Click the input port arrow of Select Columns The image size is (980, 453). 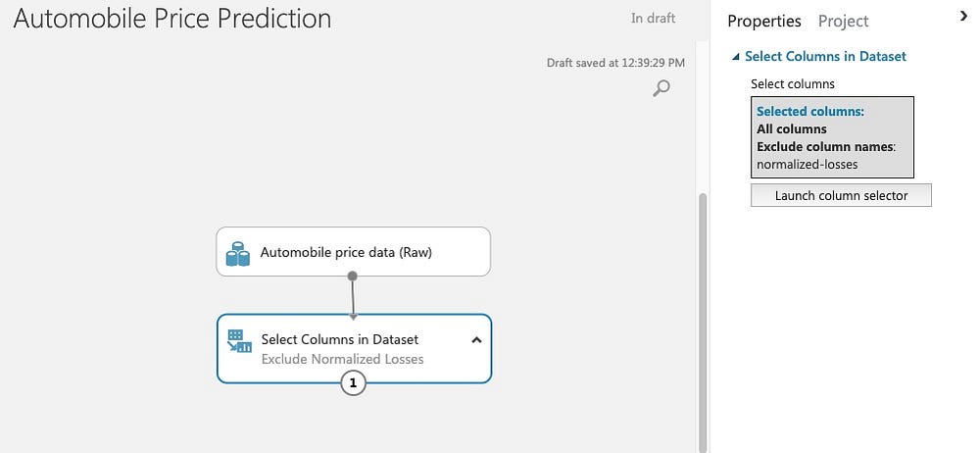(x=353, y=317)
